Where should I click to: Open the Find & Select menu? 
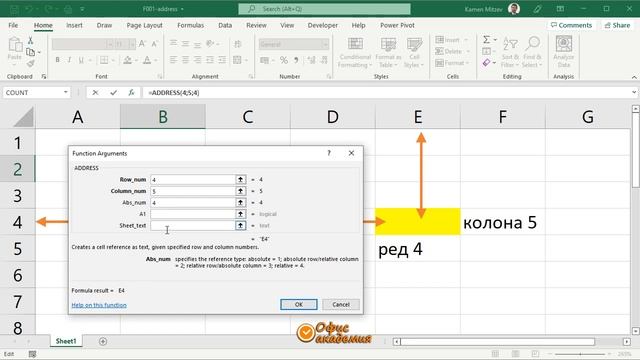coord(532,53)
